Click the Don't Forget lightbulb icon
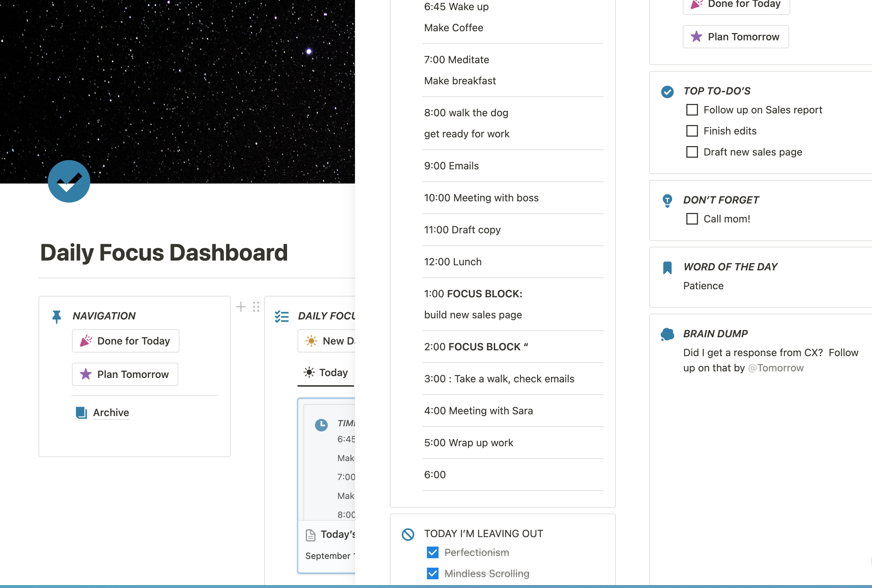Image resolution: width=872 pixels, height=588 pixels. coord(667,201)
